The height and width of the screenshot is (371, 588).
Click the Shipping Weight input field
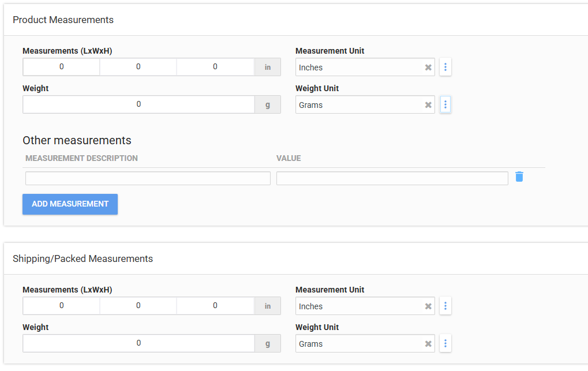[138, 343]
